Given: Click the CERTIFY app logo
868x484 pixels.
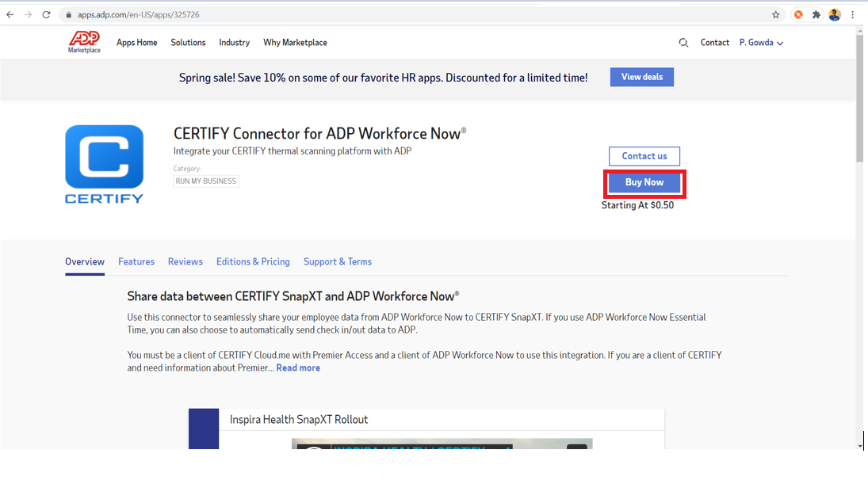Looking at the screenshot, I should 104,164.
